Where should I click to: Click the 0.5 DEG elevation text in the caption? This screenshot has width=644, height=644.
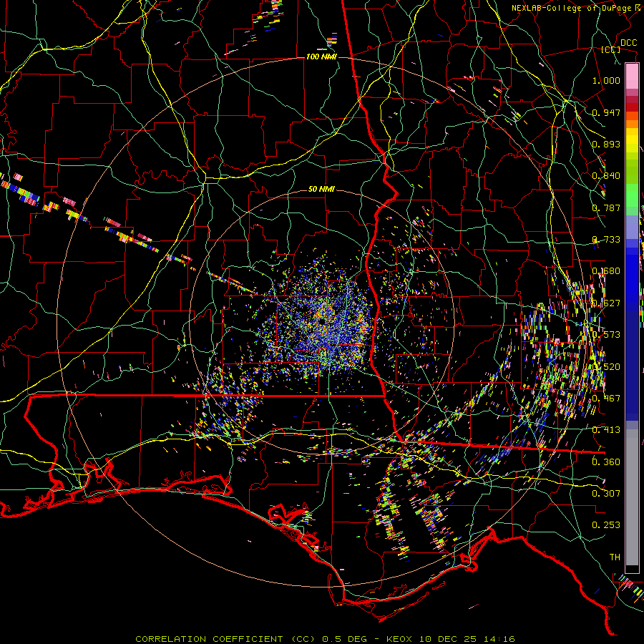[346, 639]
